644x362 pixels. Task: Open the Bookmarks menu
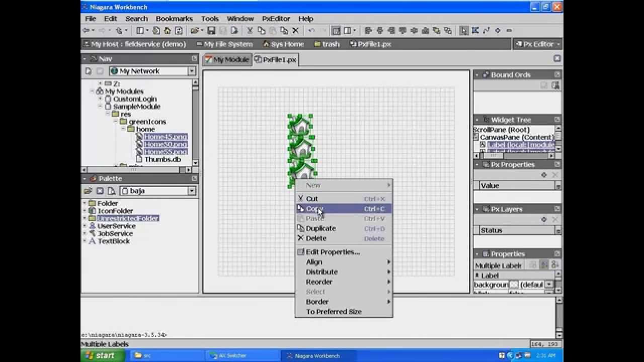pyautogui.click(x=174, y=19)
